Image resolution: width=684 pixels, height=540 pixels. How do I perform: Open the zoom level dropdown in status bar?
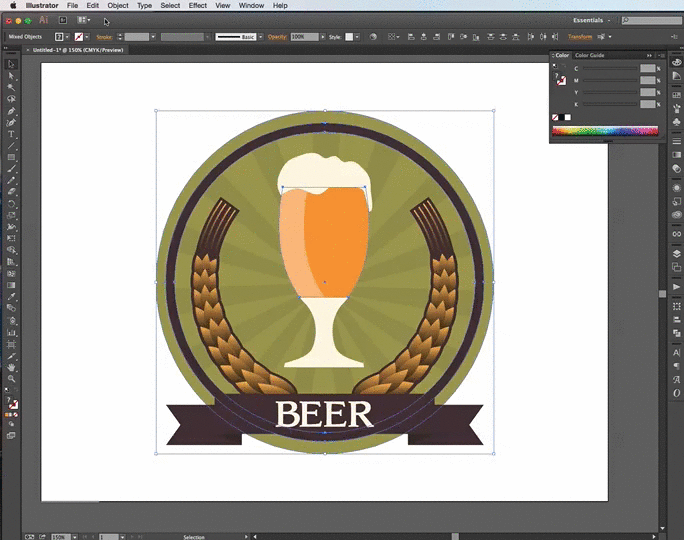75,537
